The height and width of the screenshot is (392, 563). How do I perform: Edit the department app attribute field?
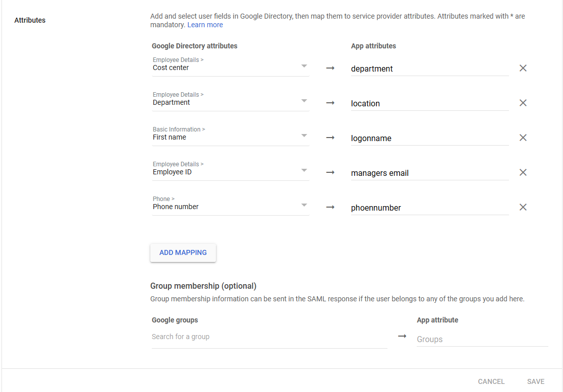(x=429, y=69)
